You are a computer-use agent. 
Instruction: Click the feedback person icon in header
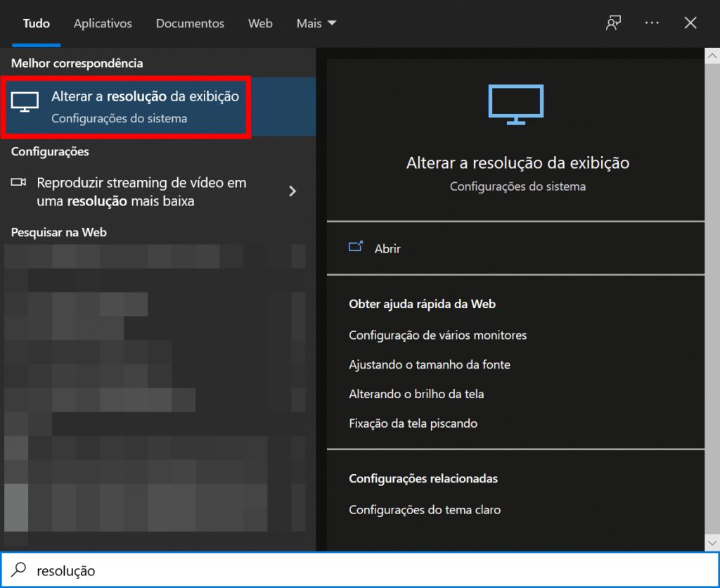(613, 23)
